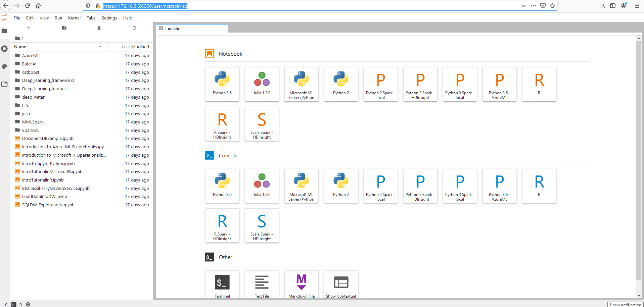Open the Edit menu

coord(30,18)
